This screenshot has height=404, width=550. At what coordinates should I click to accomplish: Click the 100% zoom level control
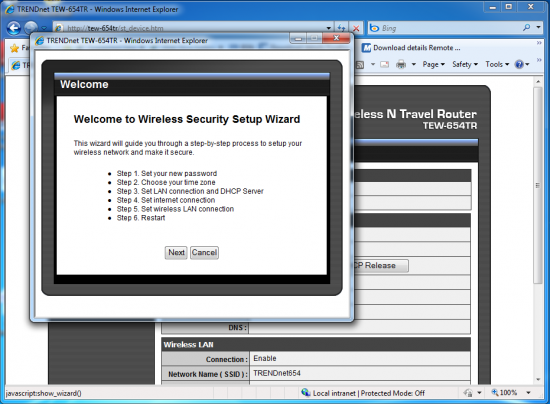point(504,393)
